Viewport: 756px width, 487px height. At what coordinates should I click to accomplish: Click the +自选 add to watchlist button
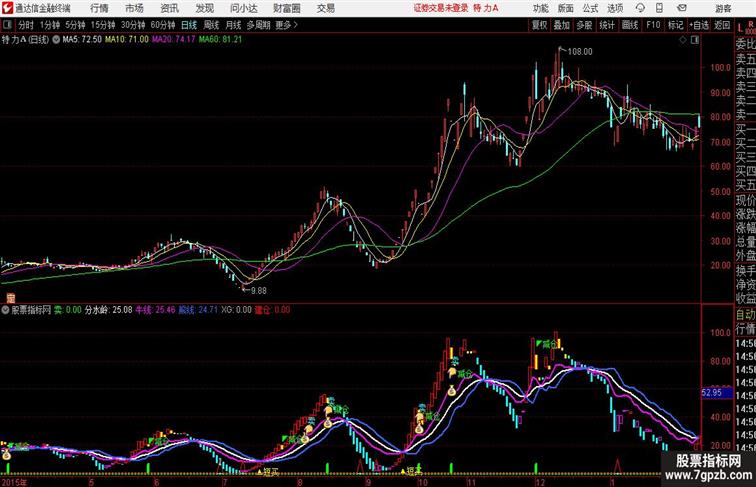[699, 25]
